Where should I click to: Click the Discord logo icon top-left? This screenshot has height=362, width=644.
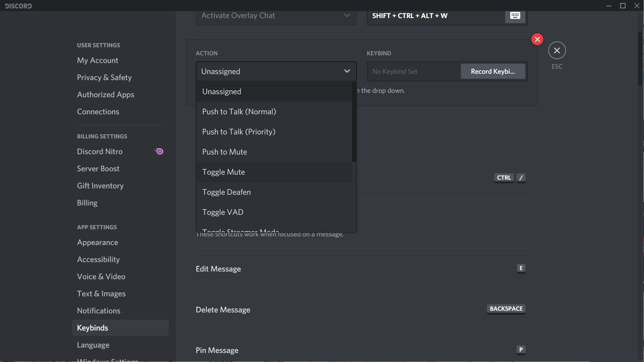(x=18, y=5)
